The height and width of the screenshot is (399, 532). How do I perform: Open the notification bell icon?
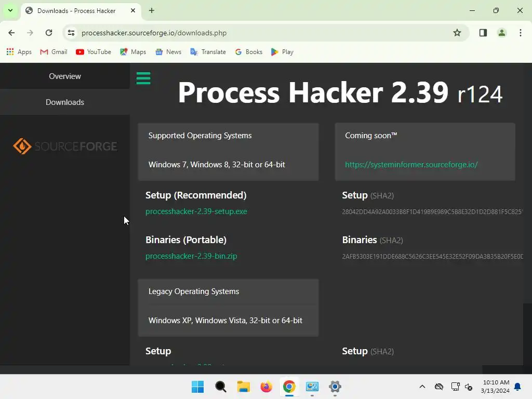(518, 387)
